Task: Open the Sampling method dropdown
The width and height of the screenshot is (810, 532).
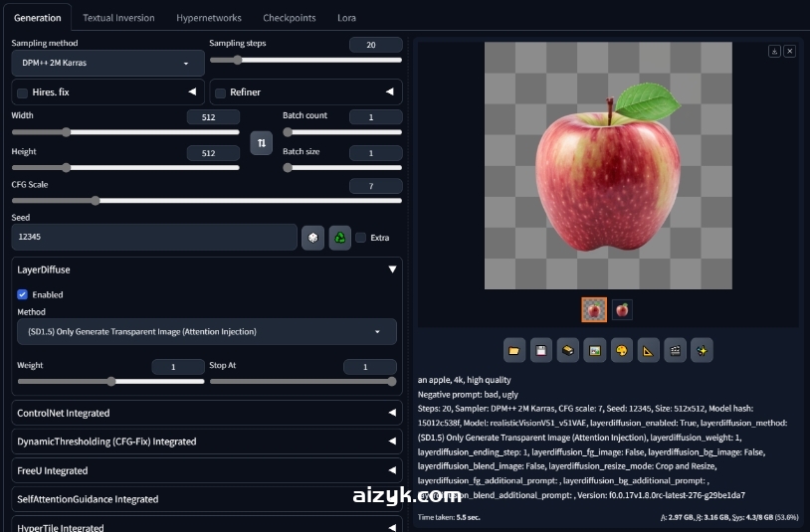Action: point(107,64)
